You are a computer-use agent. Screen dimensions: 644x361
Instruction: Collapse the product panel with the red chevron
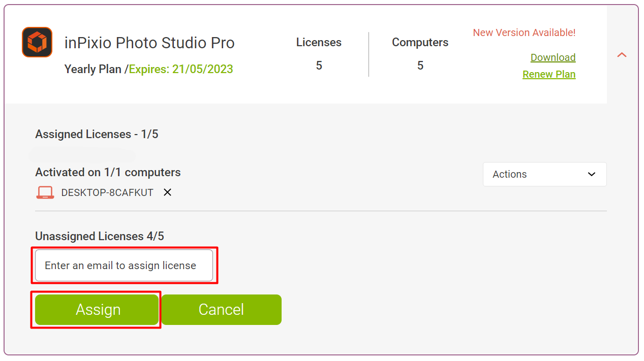click(x=622, y=55)
